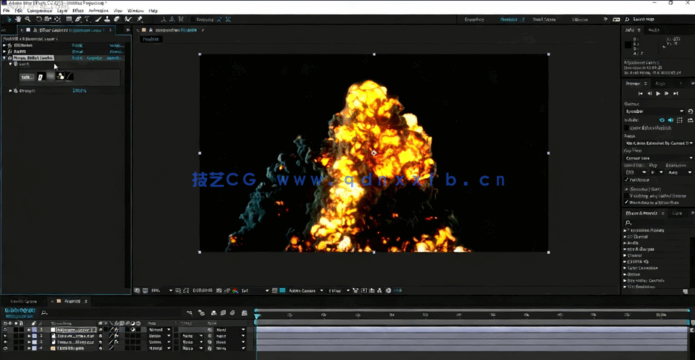The height and width of the screenshot is (360, 695).
Task: Open the Composition menu
Action: point(40,10)
